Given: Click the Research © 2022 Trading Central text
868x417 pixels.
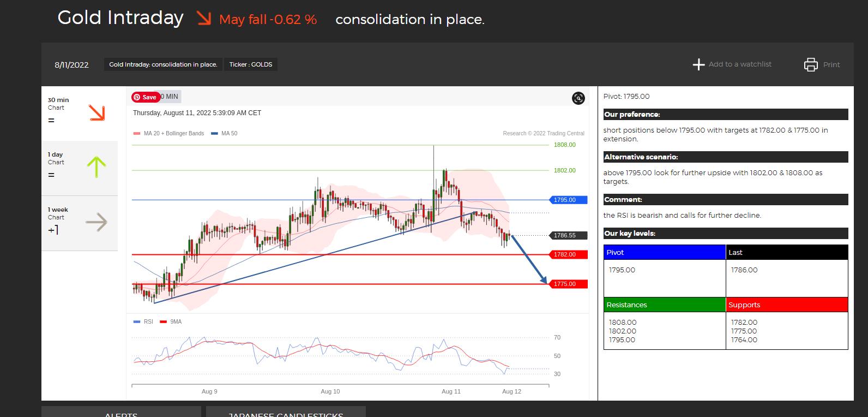Looking at the screenshot, I should 544,133.
